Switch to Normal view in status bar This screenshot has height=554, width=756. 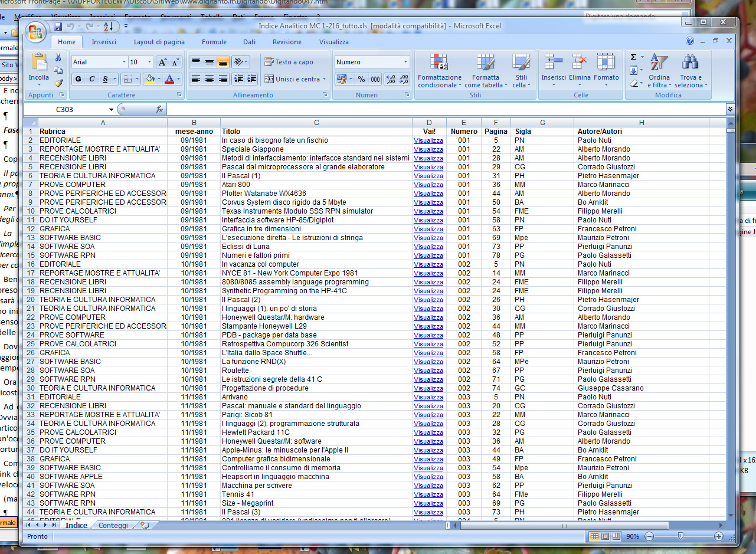[x=595, y=536]
